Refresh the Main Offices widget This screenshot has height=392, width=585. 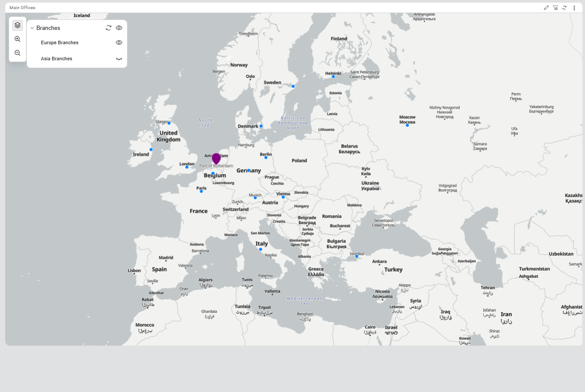pos(564,8)
